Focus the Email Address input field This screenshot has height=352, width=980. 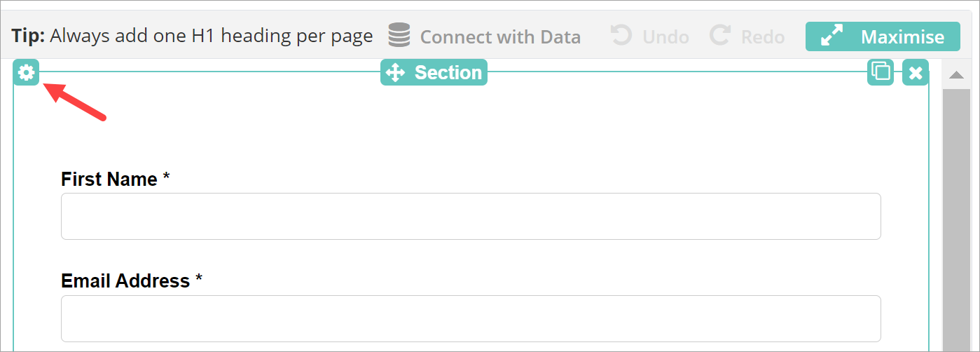click(471, 318)
